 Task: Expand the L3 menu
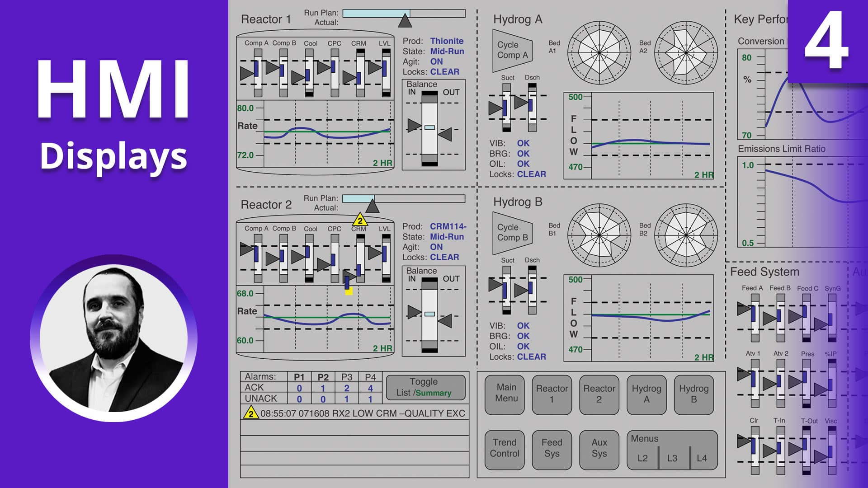672,458
